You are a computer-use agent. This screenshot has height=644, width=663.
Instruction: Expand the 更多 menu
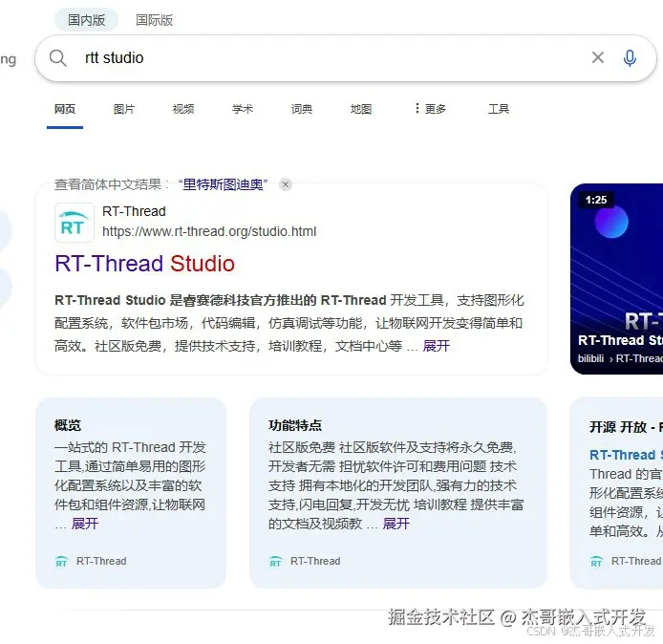point(430,109)
